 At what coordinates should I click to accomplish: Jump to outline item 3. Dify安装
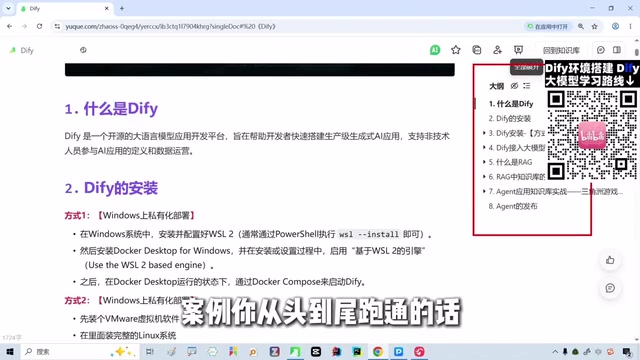[x=516, y=133]
